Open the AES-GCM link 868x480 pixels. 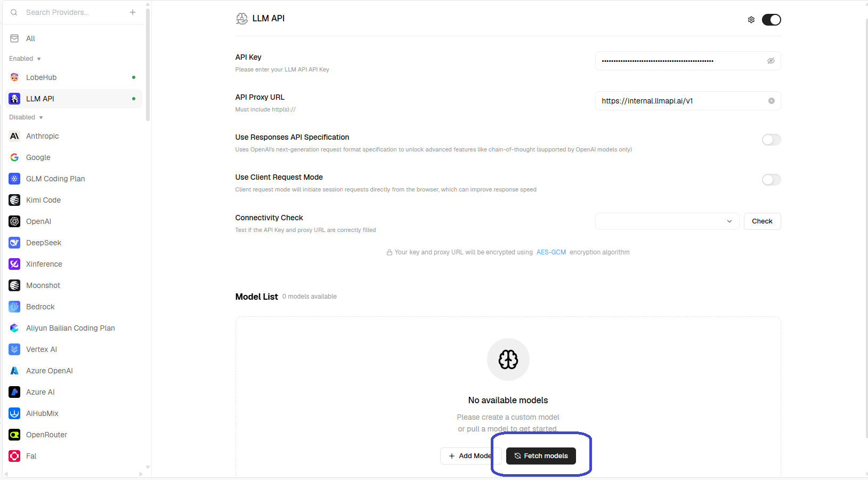pos(551,252)
